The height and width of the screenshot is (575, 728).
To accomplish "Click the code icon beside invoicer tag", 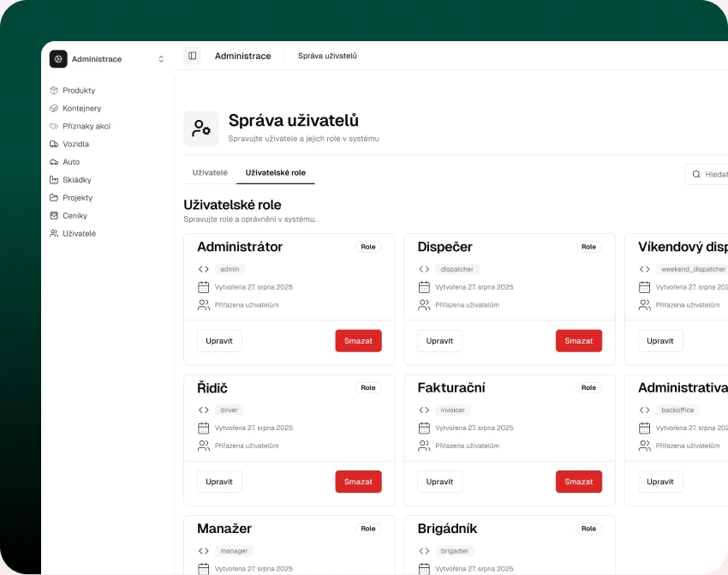I will tap(424, 410).
